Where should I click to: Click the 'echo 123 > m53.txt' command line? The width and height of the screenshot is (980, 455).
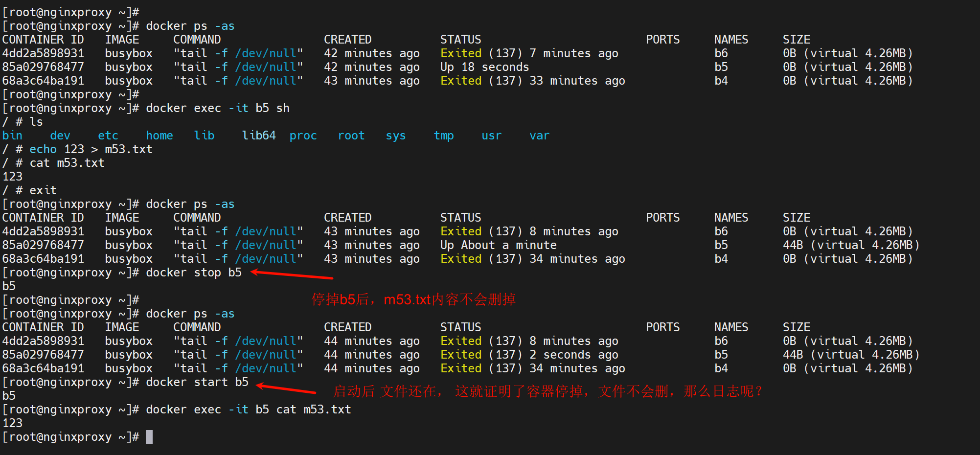pyautogui.click(x=91, y=149)
